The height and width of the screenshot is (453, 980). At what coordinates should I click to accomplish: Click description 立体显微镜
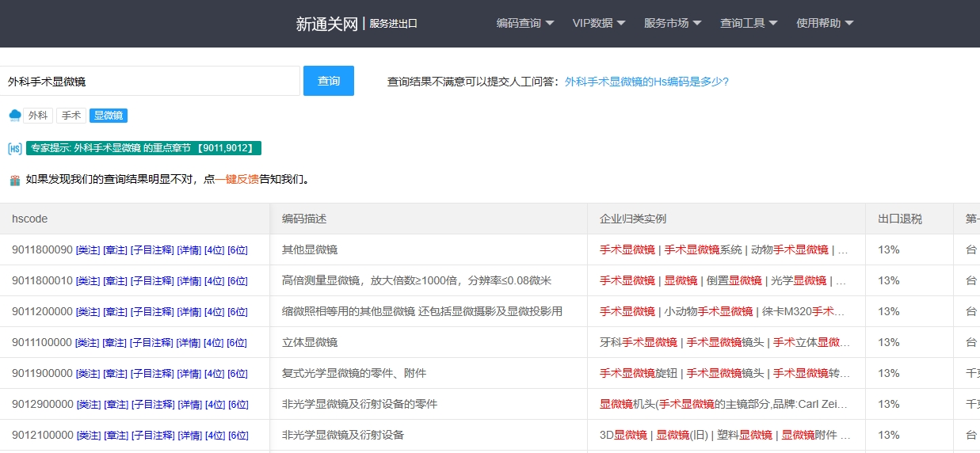(310, 342)
